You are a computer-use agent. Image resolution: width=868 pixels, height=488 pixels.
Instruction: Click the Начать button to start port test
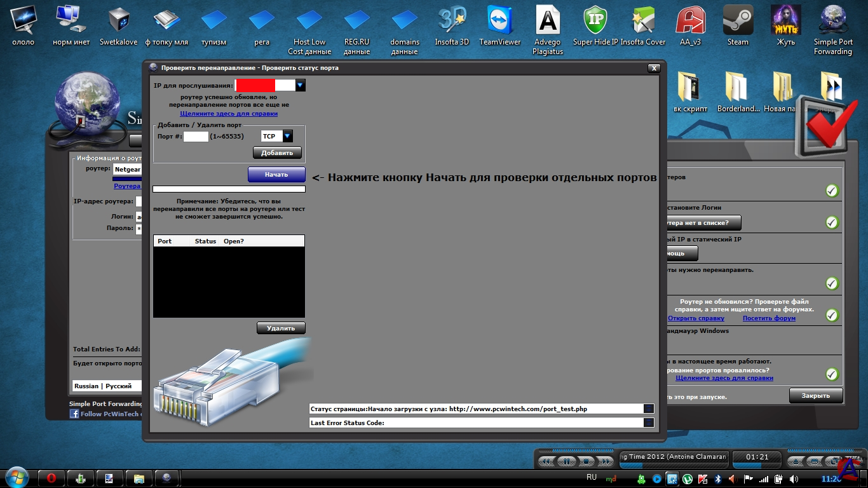pyautogui.click(x=276, y=175)
